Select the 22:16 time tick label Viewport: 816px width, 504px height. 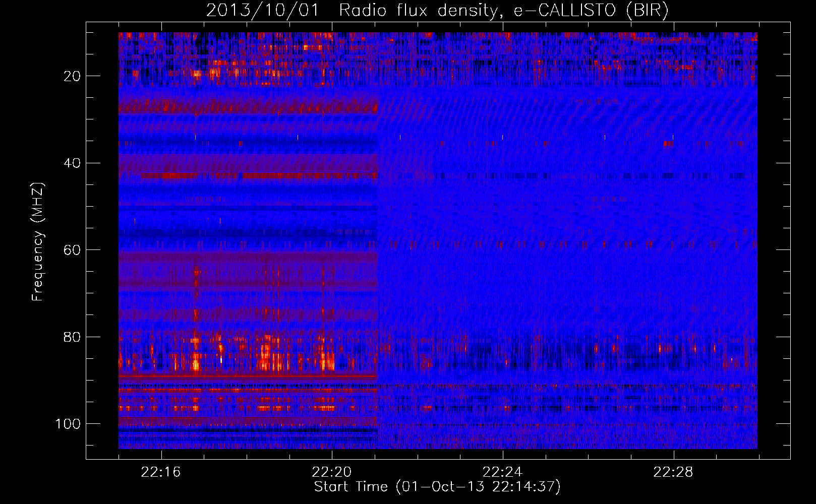click(x=161, y=472)
